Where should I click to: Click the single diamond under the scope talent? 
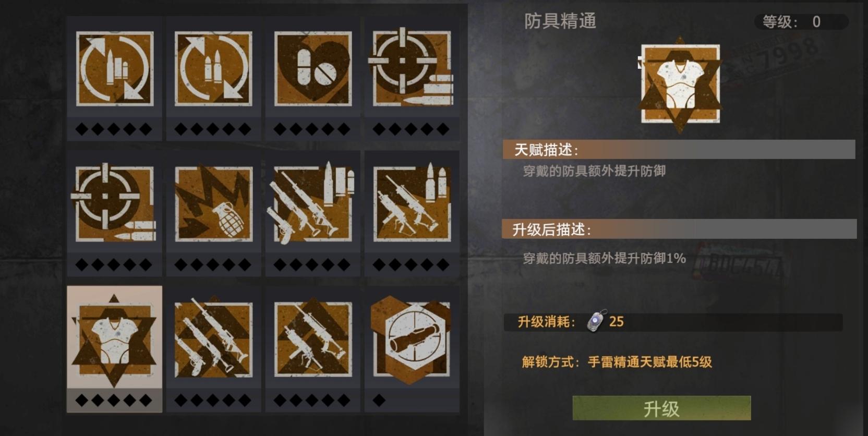pos(379,401)
